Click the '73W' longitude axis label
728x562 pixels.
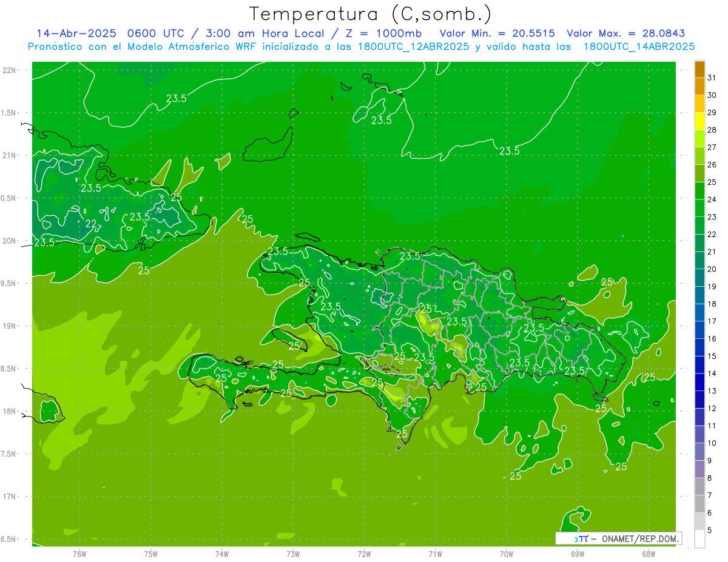(x=293, y=554)
